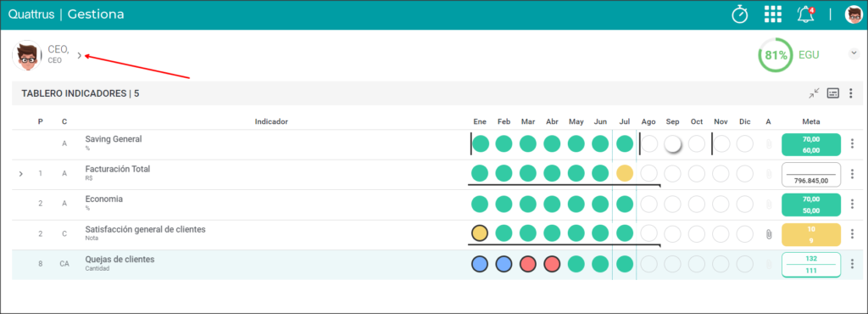Select empty Oct circle for Quejas de clientes
The height and width of the screenshot is (314, 868).
tap(697, 264)
